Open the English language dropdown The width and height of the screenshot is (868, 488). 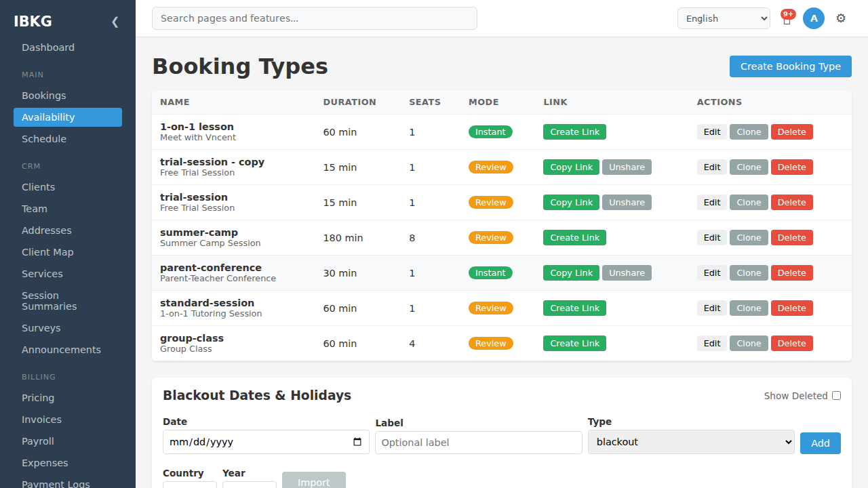(724, 18)
